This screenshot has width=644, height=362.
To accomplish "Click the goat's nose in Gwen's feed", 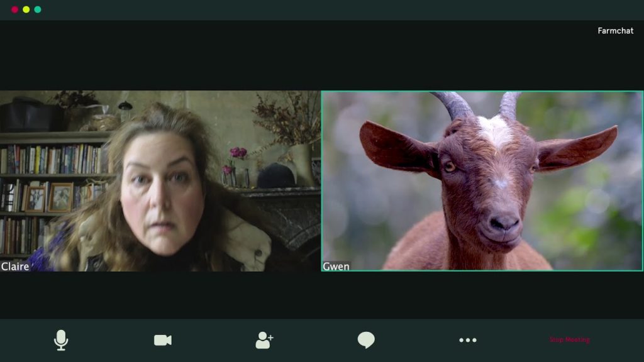I will (x=504, y=222).
